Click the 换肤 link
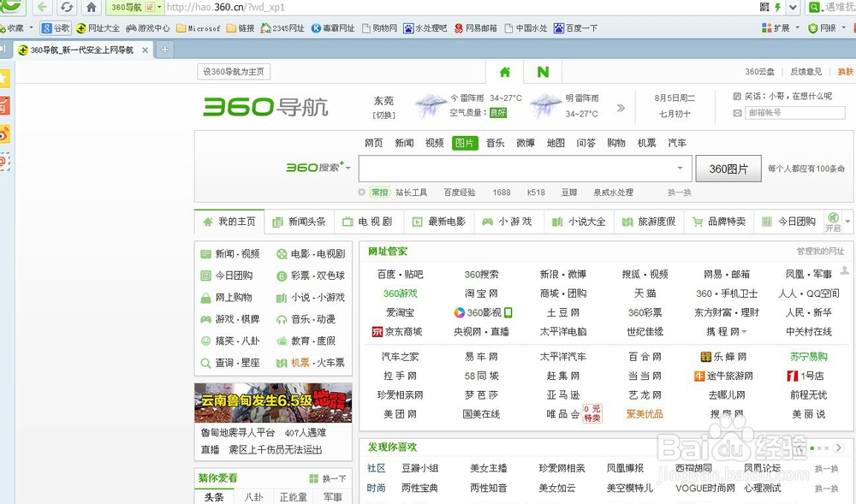Viewport: 856px width, 504px height. click(x=846, y=72)
